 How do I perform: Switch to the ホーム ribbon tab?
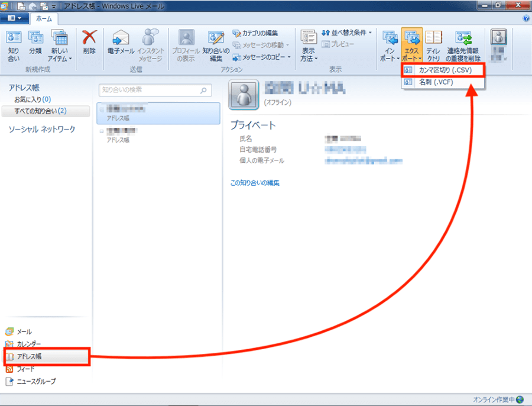44,19
